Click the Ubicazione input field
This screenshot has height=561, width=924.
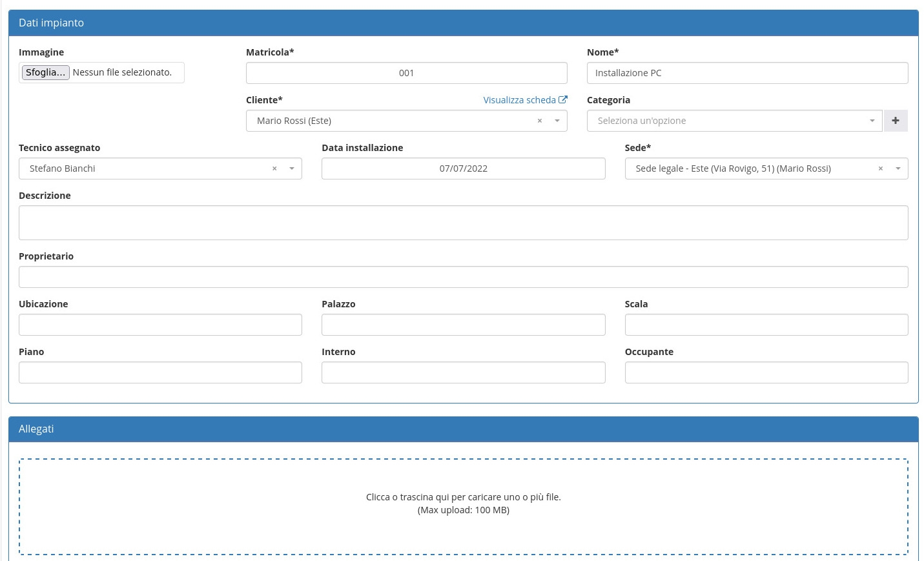point(160,325)
